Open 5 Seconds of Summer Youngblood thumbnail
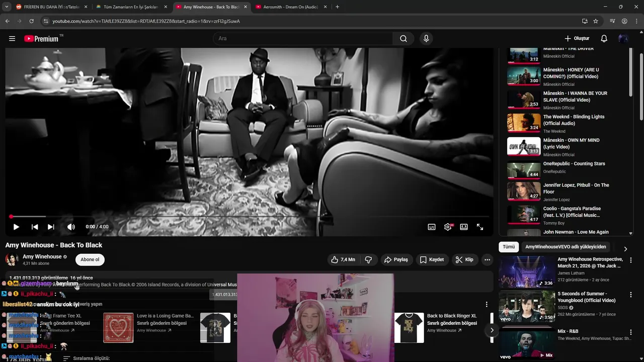The image size is (644, 362). [527, 306]
